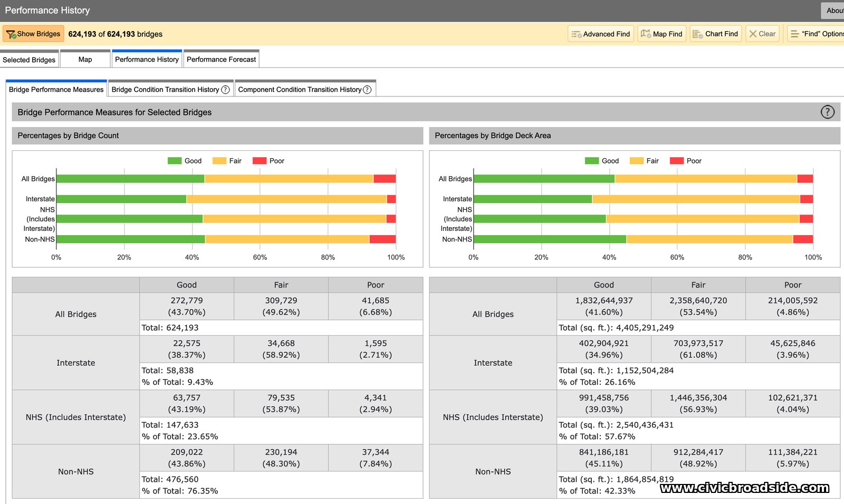Toggle Poor series in Bridge Count legend
The height and width of the screenshot is (504, 844).
coord(268,161)
